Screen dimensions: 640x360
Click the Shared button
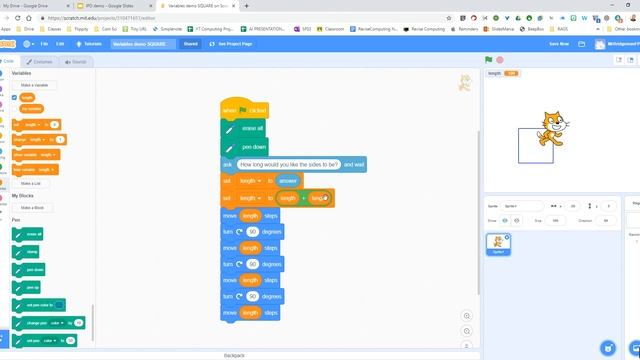[x=191, y=44]
